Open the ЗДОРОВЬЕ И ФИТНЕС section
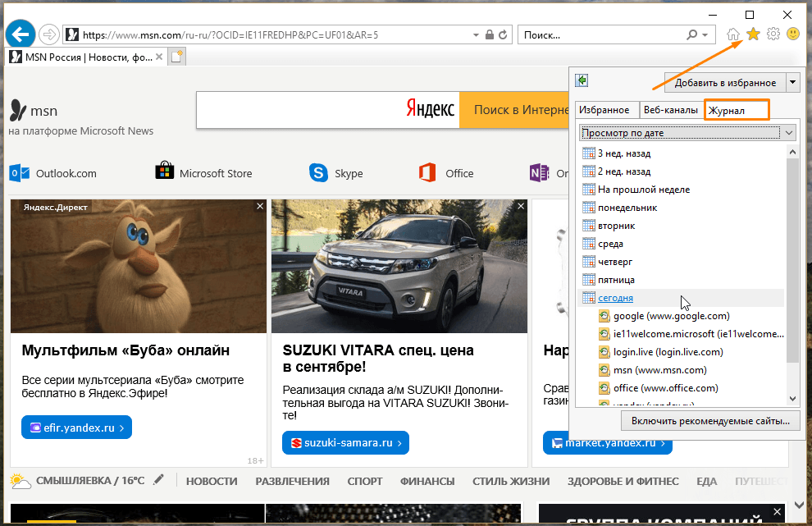The image size is (812, 526). [x=623, y=481]
